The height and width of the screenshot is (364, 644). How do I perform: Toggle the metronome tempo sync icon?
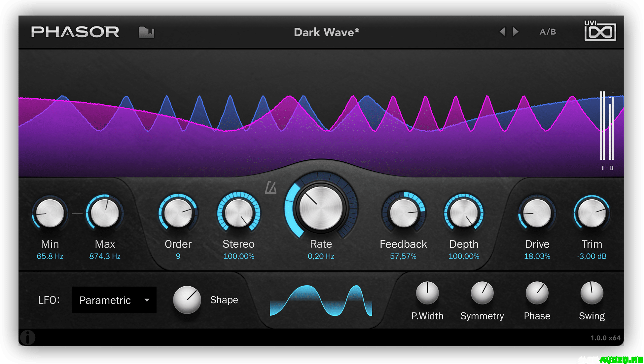pos(270,188)
